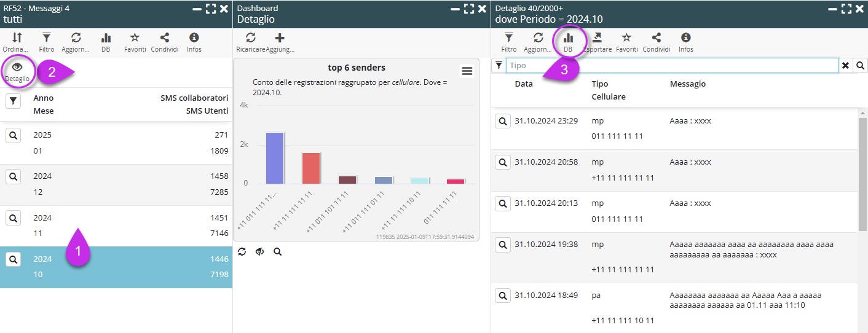Click the Aggiungere plus icon on Dashboard
The image size is (868, 333).
point(280,42)
